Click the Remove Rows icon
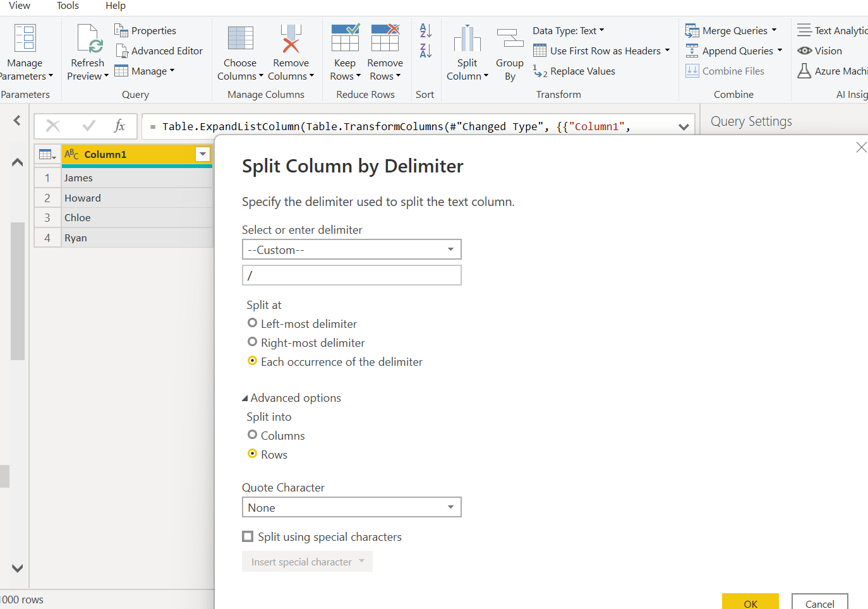 click(x=385, y=37)
